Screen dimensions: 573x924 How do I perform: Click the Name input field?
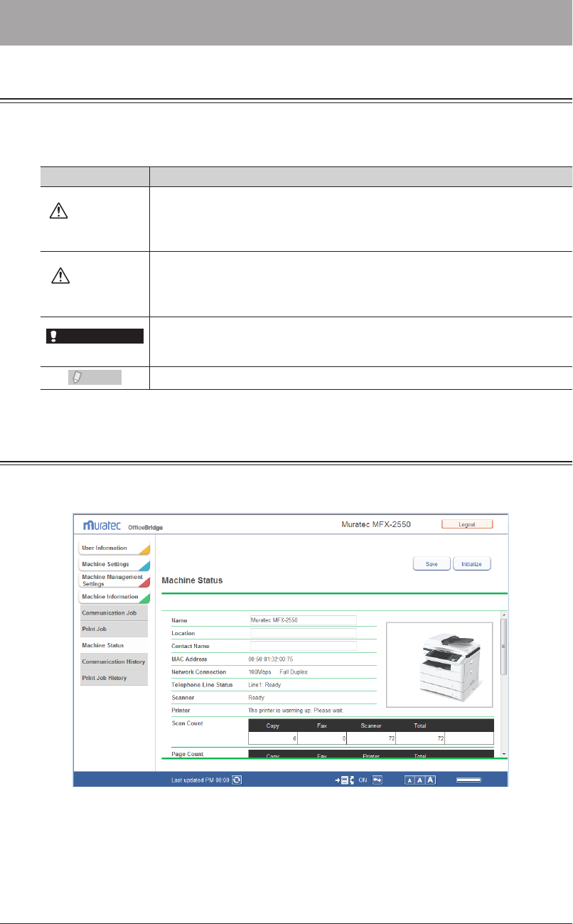[x=303, y=620]
